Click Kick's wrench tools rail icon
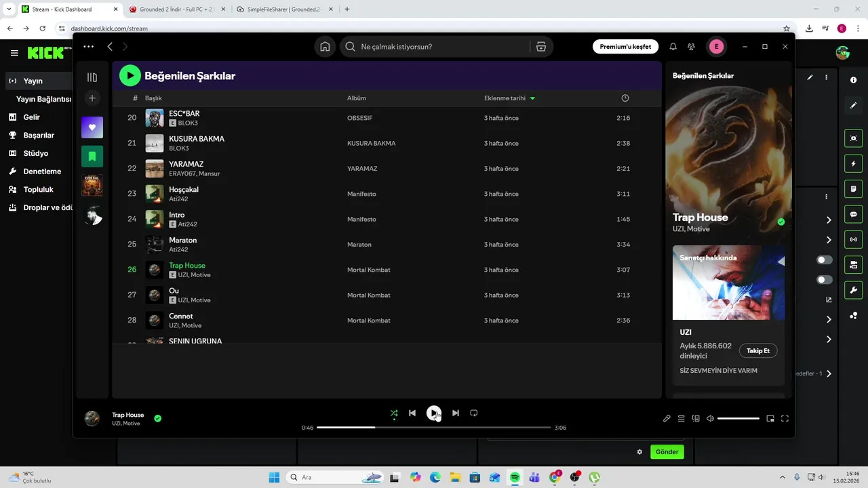Image resolution: width=868 pixels, height=488 pixels. click(x=854, y=290)
